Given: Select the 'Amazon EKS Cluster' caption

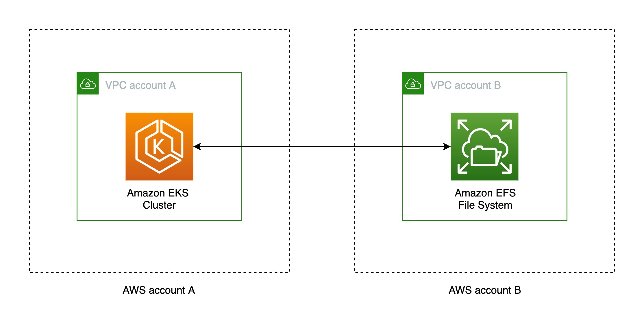Looking at the screenshot, I should [x=158, y=199].
